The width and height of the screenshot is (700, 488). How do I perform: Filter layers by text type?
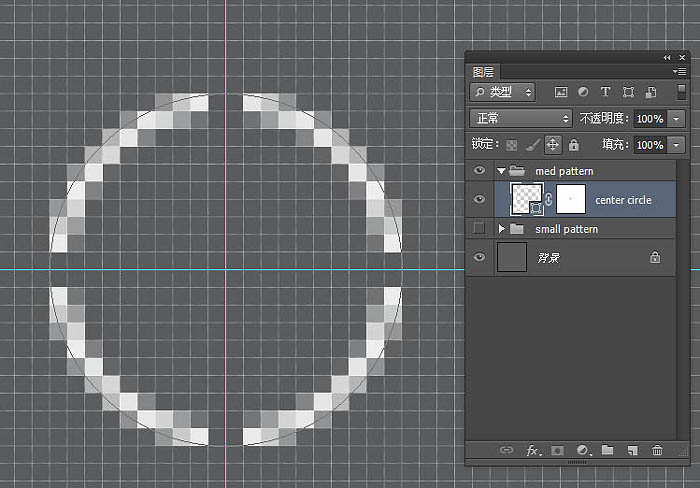coord(605,92)
